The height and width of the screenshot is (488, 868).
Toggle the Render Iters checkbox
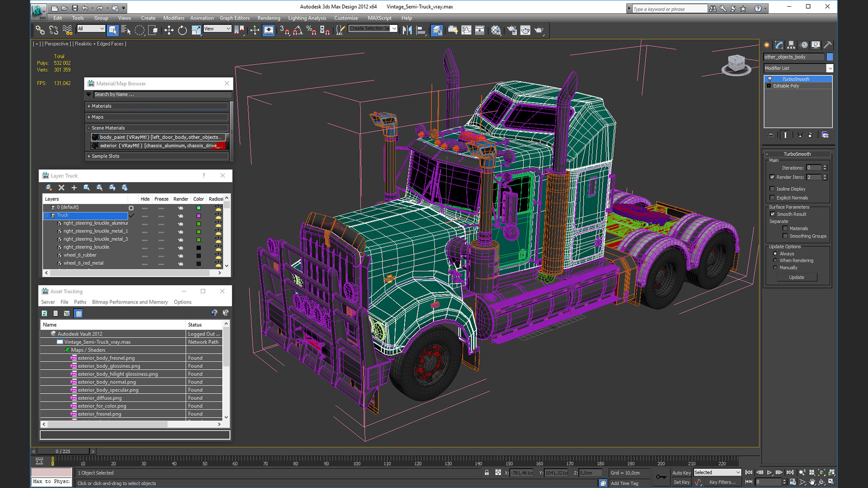(x=772, y=177)
